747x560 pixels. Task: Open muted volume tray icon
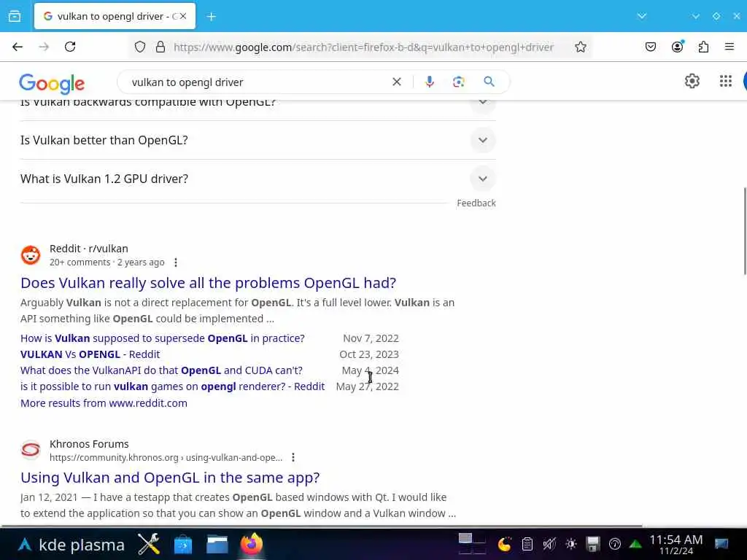[x=549, y=544]
